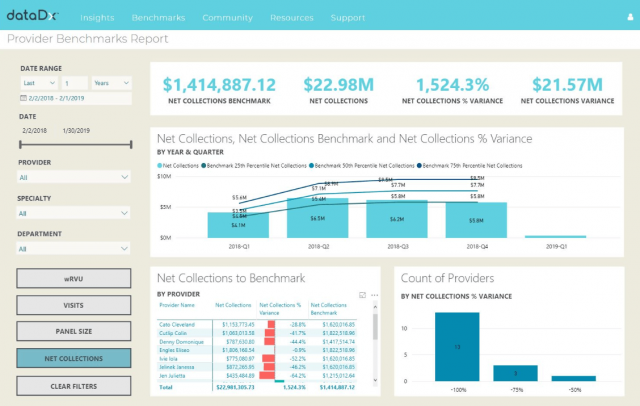Click the date range number input field
Viewport: 640px width, 406px height.
click(74, 85)
